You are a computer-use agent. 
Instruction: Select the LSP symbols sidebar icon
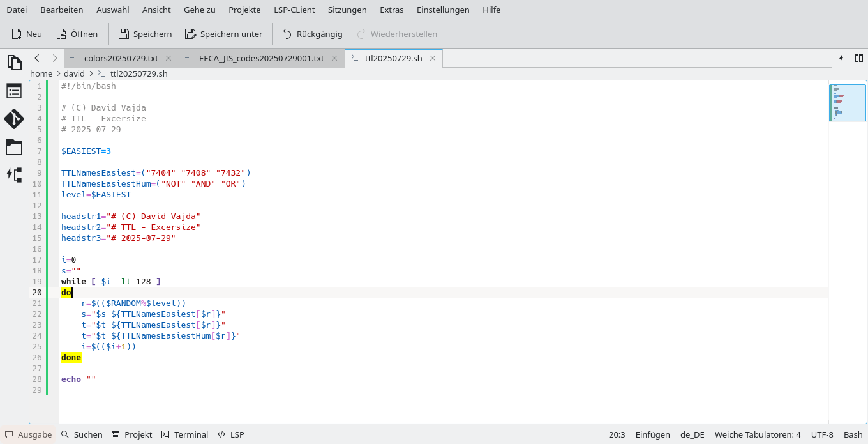tap(14, 174)
